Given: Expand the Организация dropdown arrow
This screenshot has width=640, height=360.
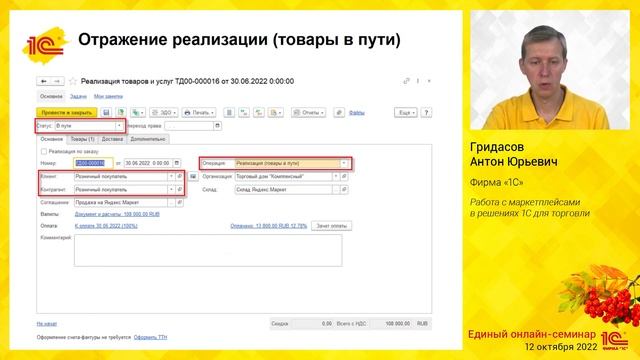Looking at the screenshot, I should click(x=336, y=176).
